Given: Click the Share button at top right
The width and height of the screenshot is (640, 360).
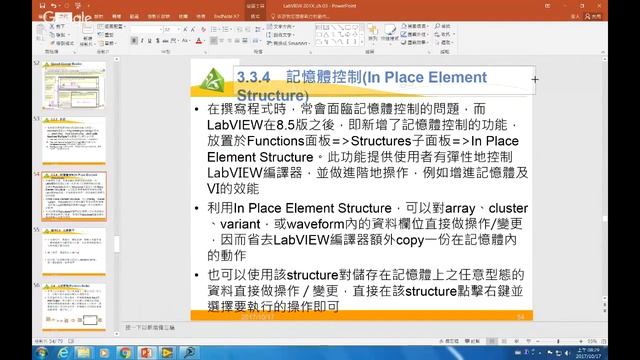Looking at the screenshot, I should (593, 16).
